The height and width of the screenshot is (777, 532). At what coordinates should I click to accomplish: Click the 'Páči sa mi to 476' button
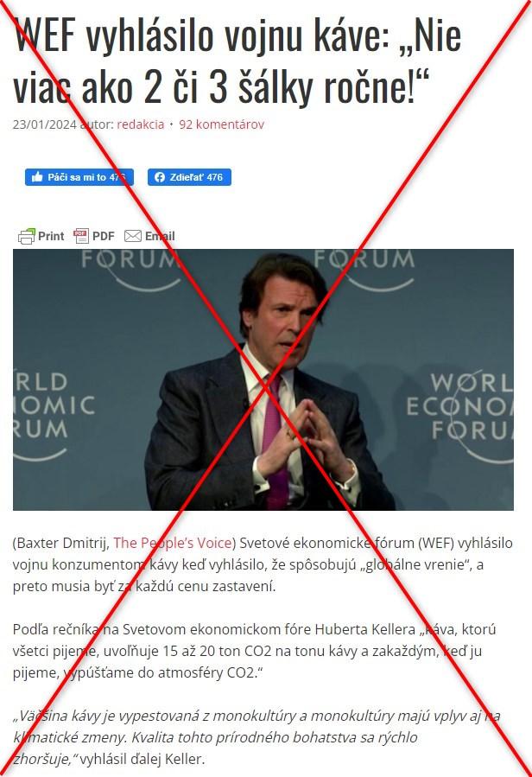point(79,177)
